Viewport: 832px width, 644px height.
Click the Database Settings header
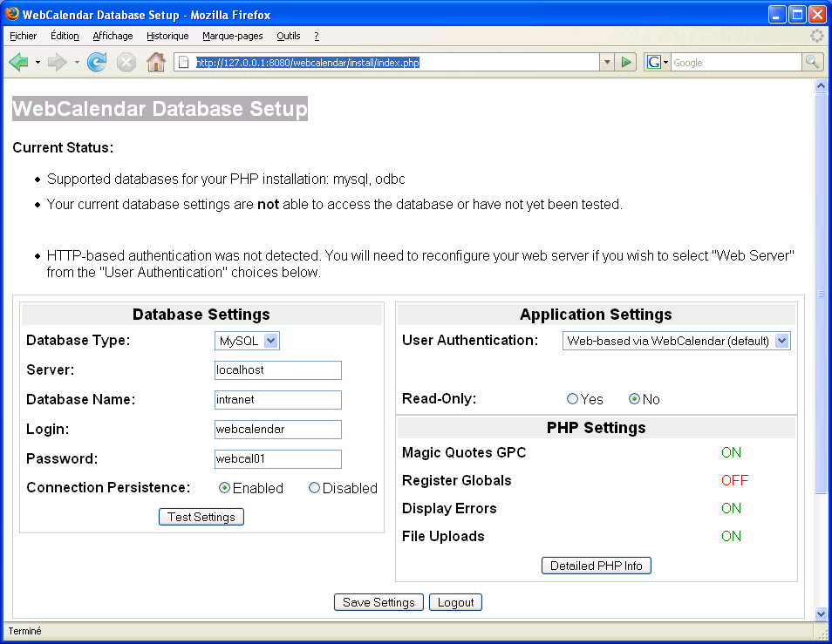(201, 315)
